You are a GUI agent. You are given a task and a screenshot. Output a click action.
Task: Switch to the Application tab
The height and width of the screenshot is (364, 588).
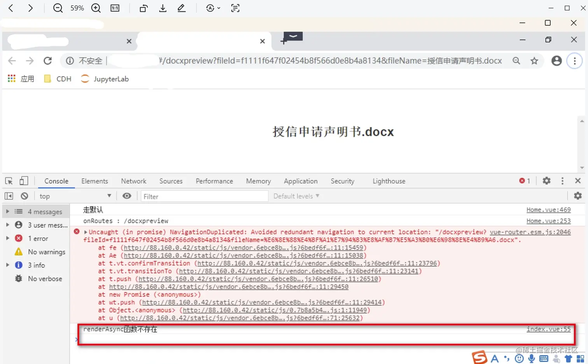click(301, 181)
